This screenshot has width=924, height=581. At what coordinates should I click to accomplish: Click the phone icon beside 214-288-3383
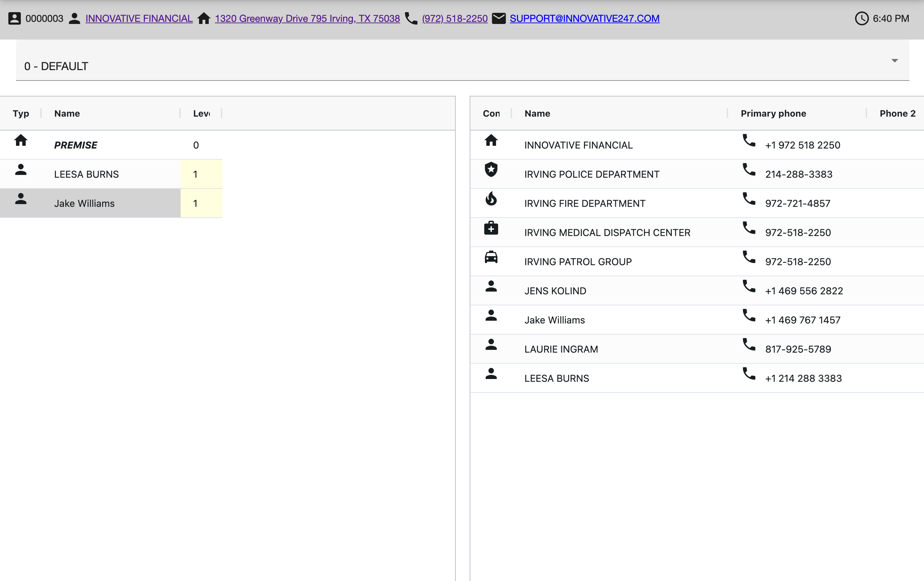(749, 169)
